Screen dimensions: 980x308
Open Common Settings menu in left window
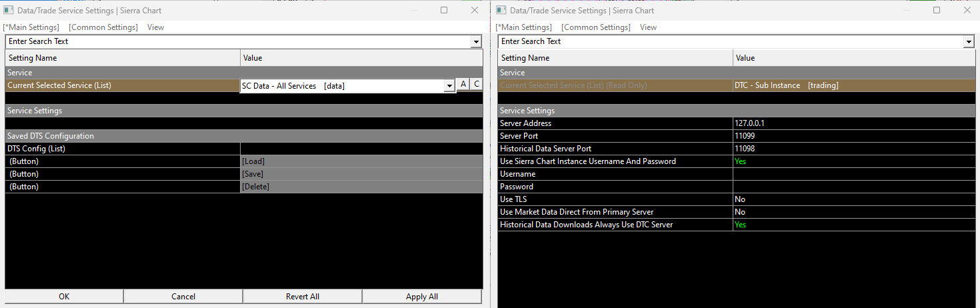pos(103,27)
